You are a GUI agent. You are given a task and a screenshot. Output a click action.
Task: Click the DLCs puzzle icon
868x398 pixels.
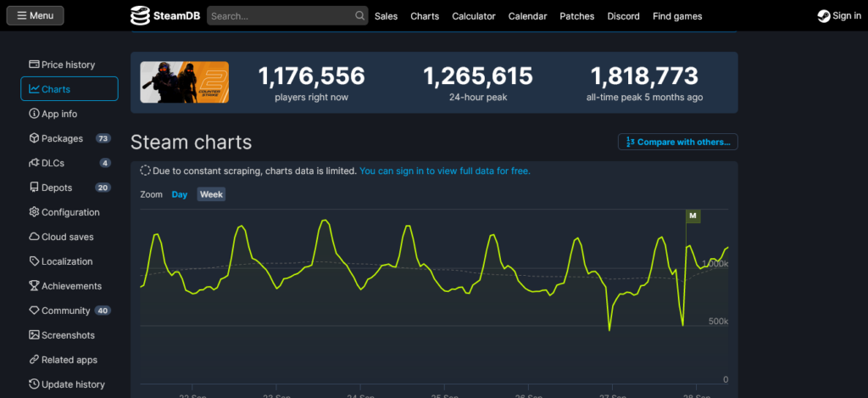pyautogui.click(x=34, y=163)
